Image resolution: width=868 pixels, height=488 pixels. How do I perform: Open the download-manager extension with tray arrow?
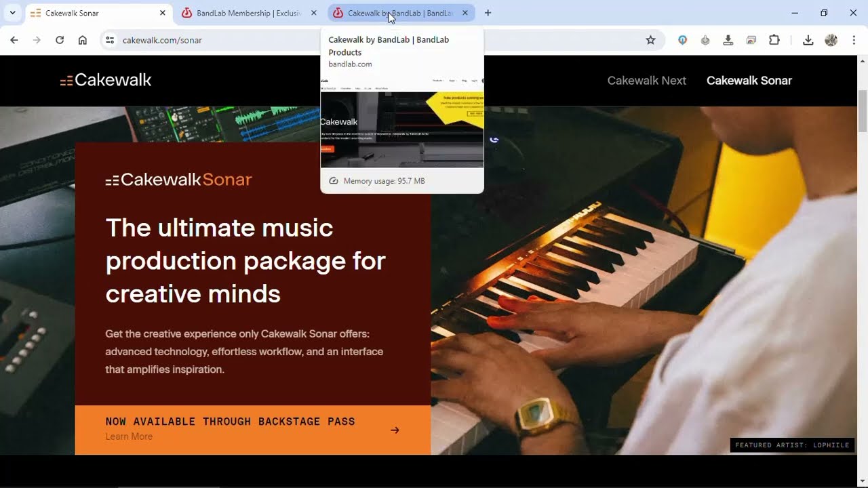pyautogui.click(x=728, y=40)
